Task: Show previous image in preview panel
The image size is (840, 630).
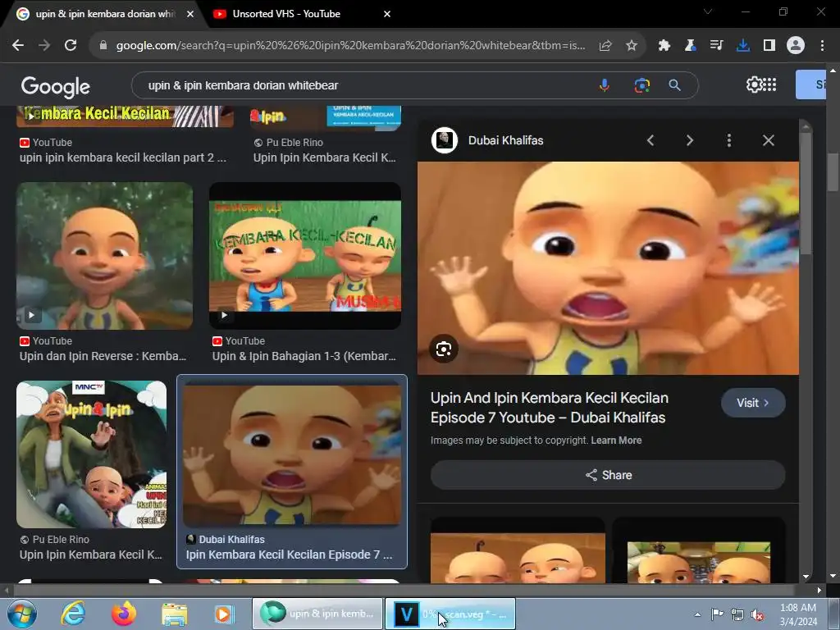Action: [651, 140]
